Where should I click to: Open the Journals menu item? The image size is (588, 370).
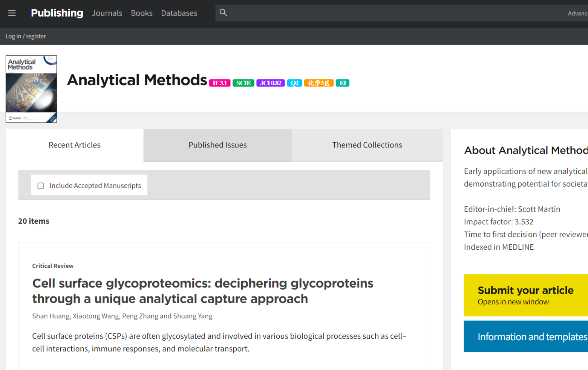point(107,13)
